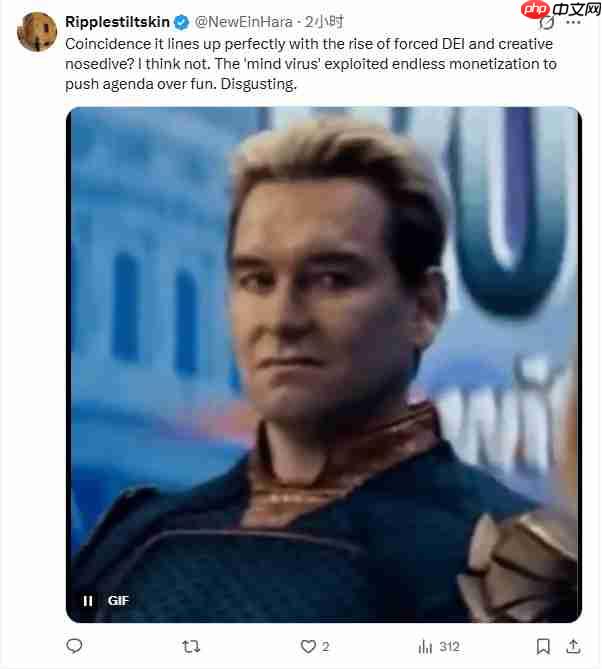Repost this tweet with the retweet icon
This screenshot has width=602, height=669.
click(x=191, y=647)
